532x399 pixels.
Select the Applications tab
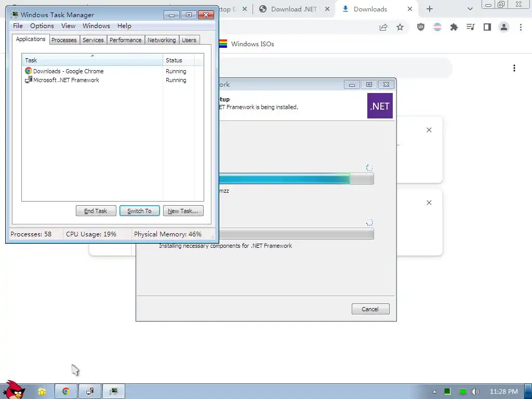coord(31,39)
